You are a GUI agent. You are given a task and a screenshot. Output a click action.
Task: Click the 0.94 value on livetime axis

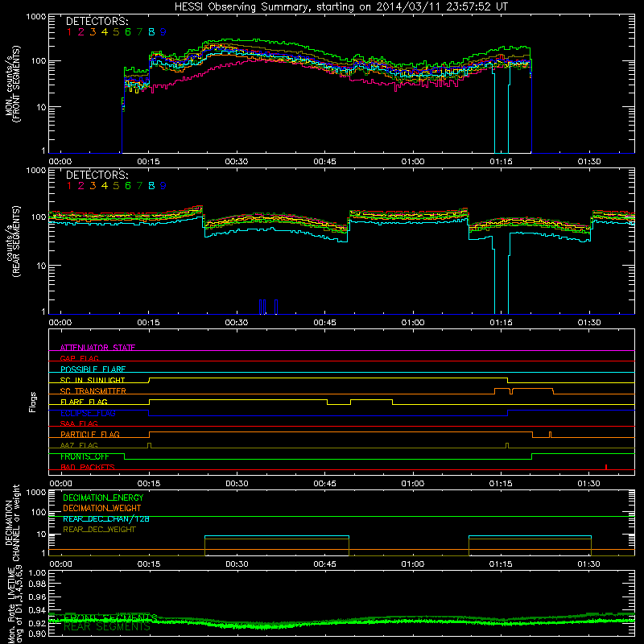pos(37,610)
